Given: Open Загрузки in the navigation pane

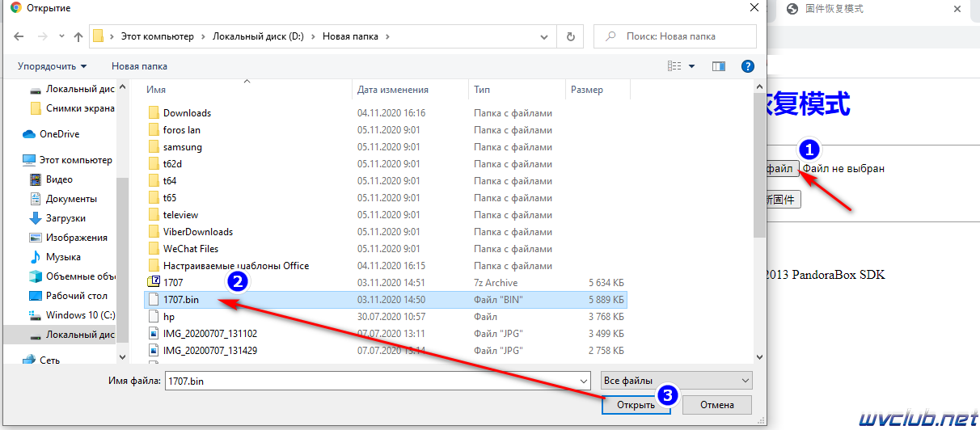Looking at the screenshot, I should pos(65,218).
